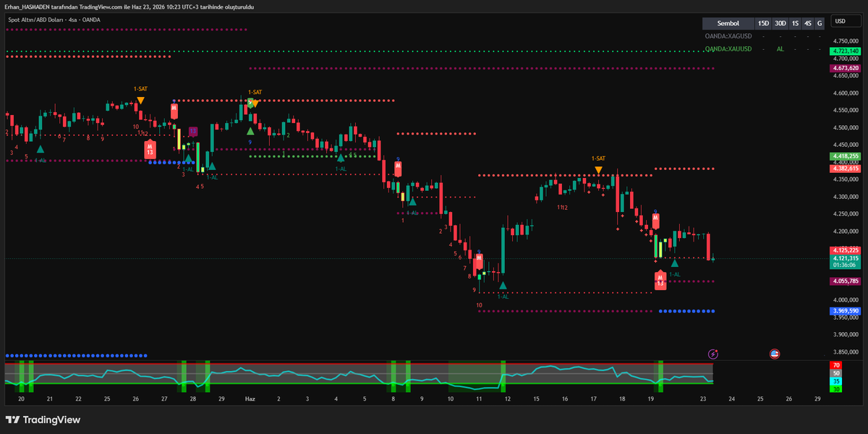Click the Haz month label on time axis

[x=250, y=399]
